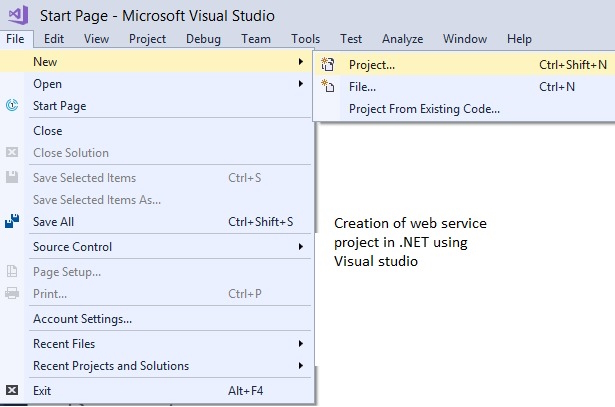Open the Debug menu in menu bar
The image size is (615, 407).
point(203,39)
